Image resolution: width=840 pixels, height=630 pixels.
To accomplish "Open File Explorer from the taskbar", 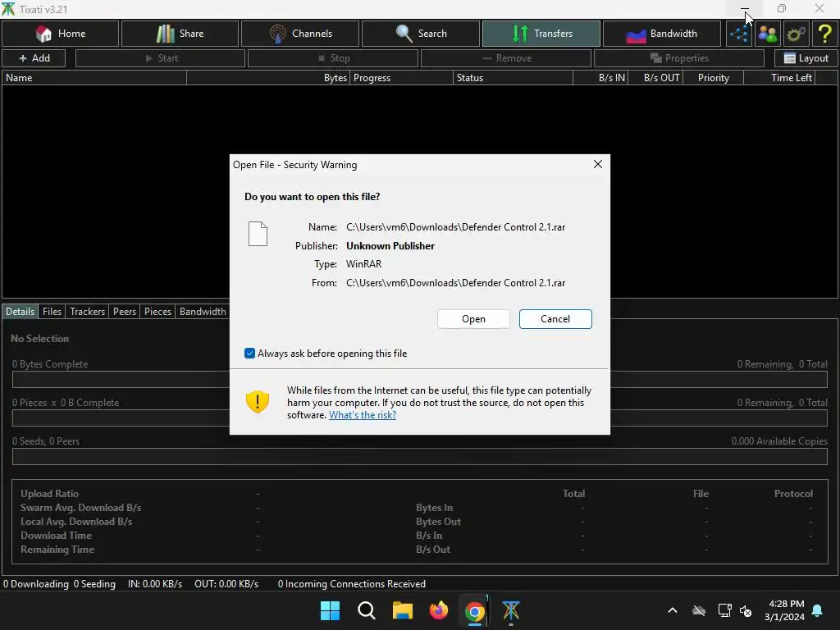I will coord(402,610).
